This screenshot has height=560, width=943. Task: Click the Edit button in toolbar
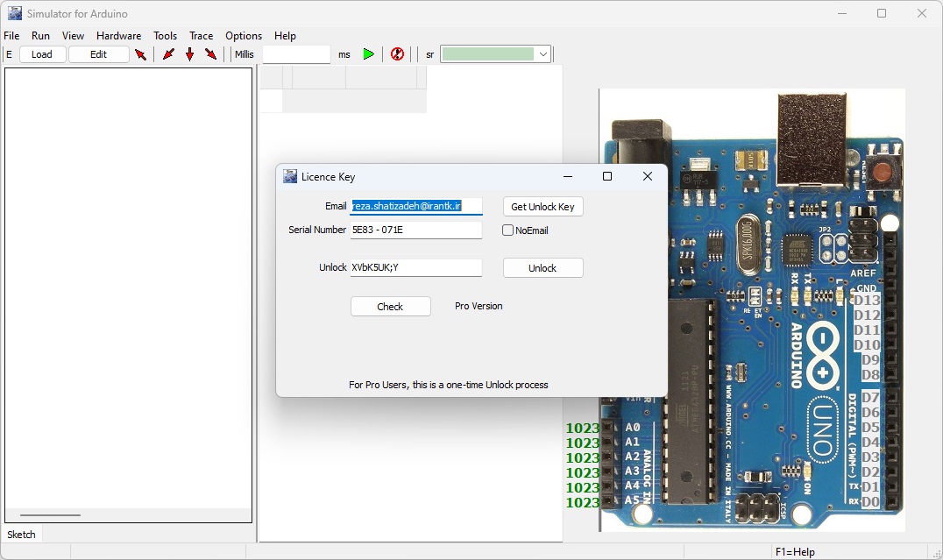tap(99, 54)
